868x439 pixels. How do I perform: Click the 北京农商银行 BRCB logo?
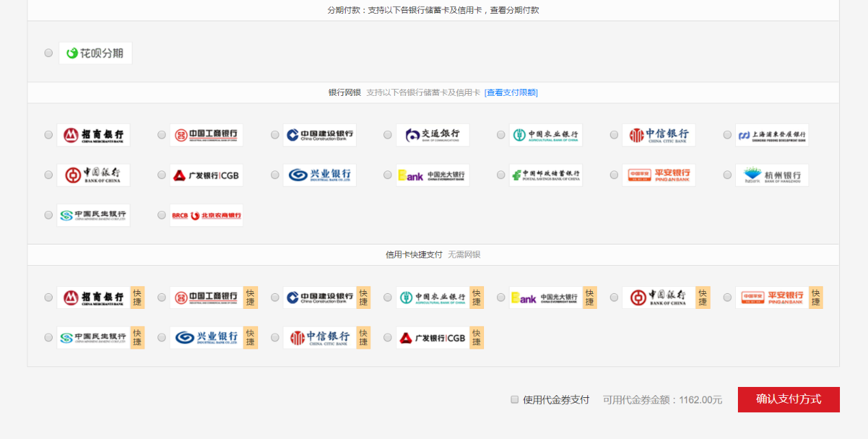[x=206, y=215]
